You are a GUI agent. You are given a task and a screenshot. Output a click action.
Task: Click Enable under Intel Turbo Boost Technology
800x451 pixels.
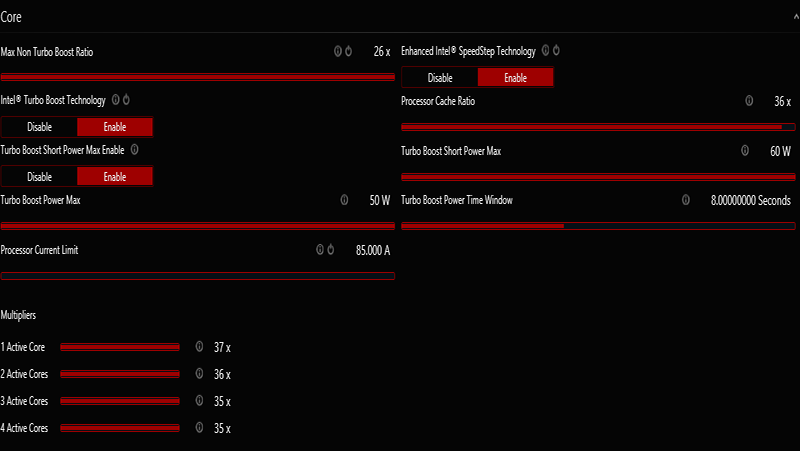(x=115, y=127)
